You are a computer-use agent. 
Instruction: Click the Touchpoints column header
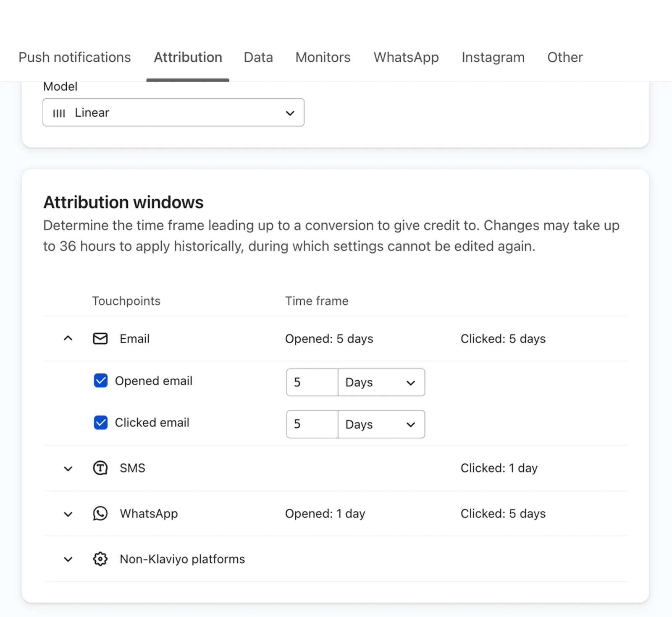pos(126,301)
